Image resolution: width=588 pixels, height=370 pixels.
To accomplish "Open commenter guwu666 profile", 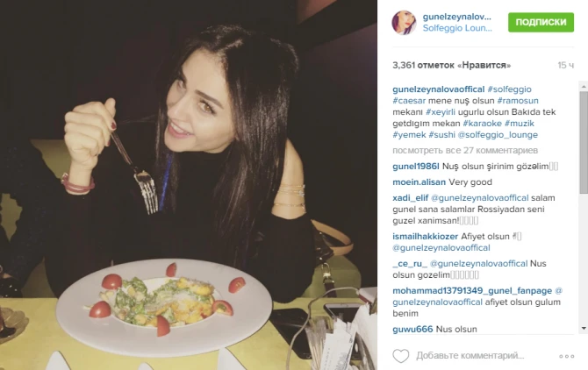I will tap(412, 329).
